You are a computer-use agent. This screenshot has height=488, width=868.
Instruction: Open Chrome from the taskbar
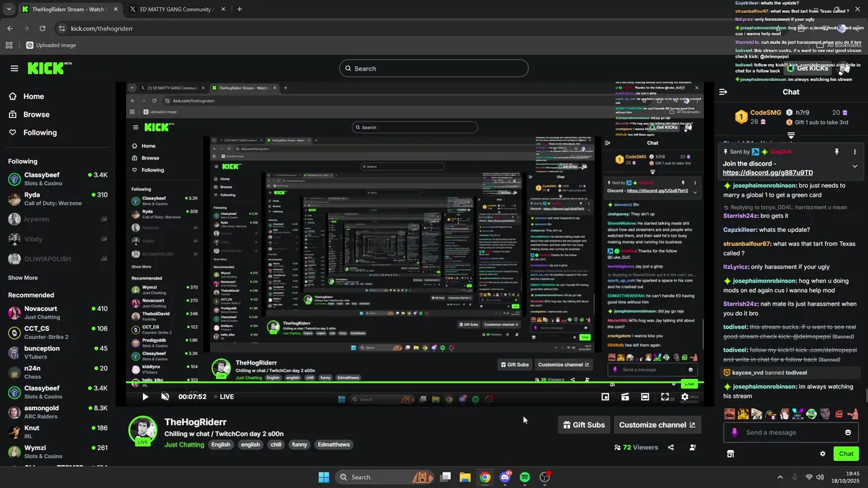[x=485, y=477]
